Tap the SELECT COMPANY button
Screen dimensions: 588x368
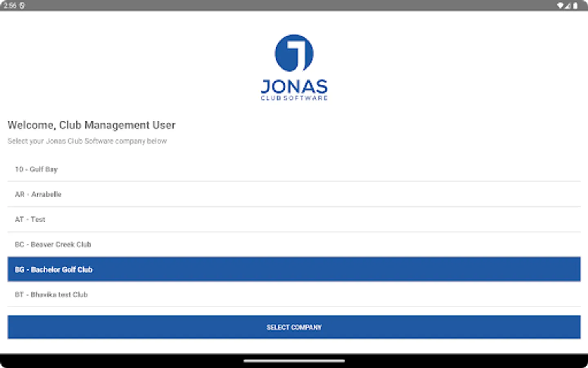[294, 327]
